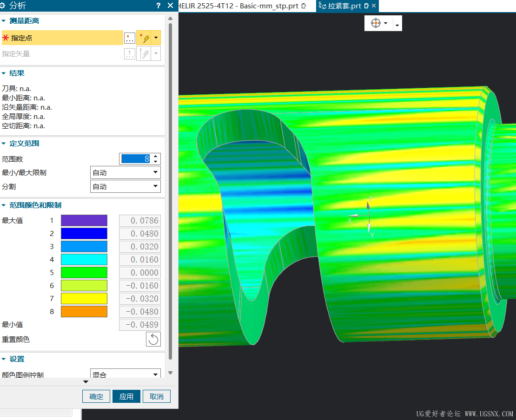This screenshot has height=420, width=516.
Task: Collapse the 范围颜色和限制 section
Action: (x=4, y=205)
